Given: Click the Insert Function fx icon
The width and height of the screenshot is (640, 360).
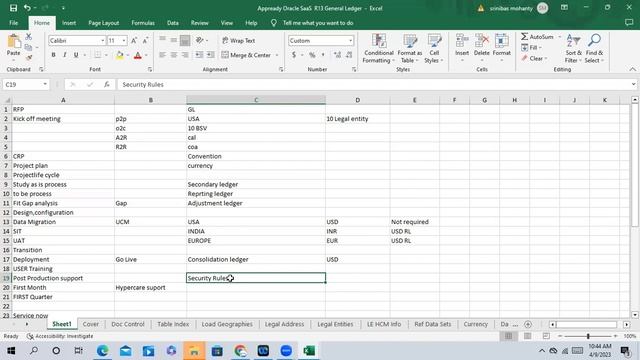Looking at the screenshot, I should pyautogui.click(x=107, y=84).
